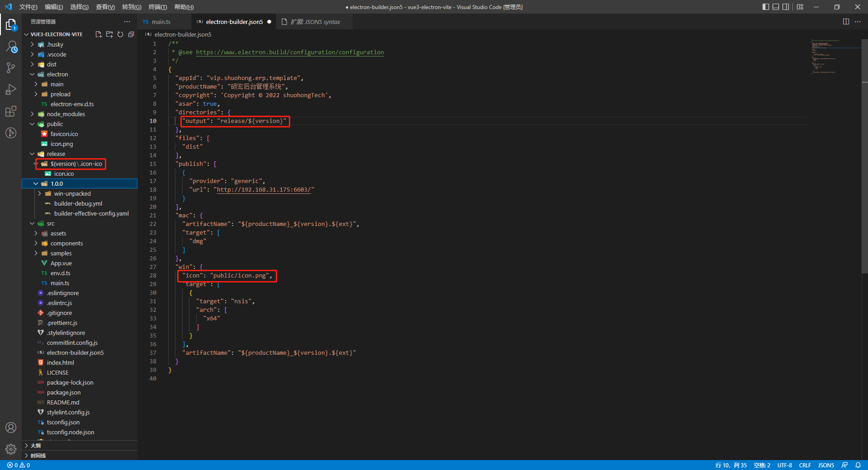This screenshot has width=868, height=470.
Task: Open the Source Control view
Action: point(11,67)
